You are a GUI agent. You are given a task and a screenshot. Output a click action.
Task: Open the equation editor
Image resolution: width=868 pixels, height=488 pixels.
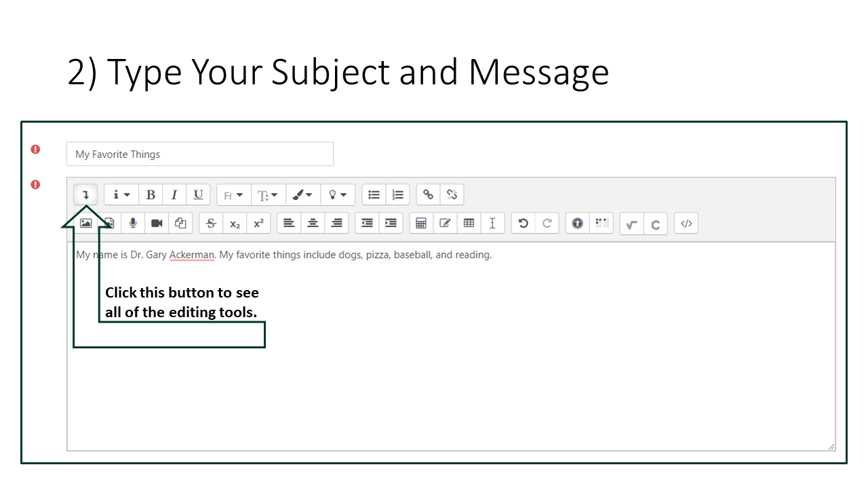631,223
